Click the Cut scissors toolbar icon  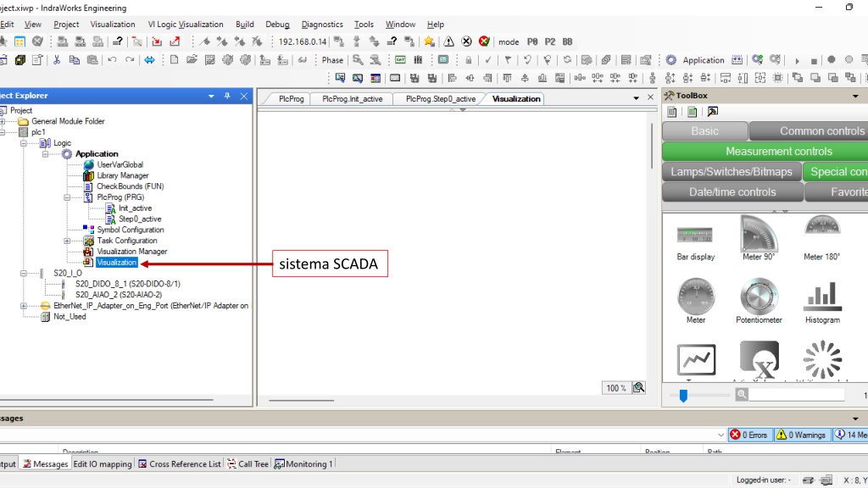tap(56, 60)
